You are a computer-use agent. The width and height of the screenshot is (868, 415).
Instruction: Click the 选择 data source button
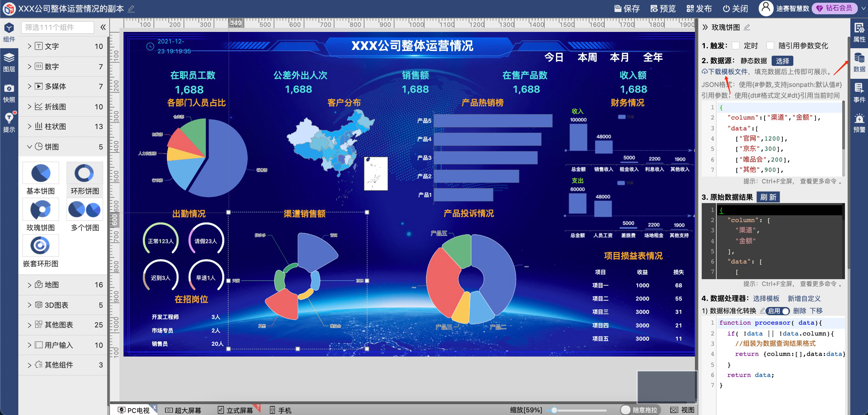[x=782, y=61]
